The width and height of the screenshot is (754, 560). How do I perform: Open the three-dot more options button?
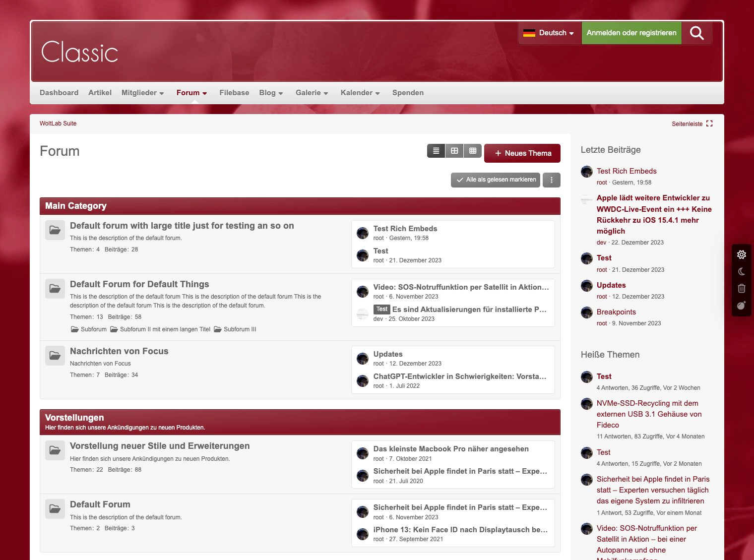point(552,180)
